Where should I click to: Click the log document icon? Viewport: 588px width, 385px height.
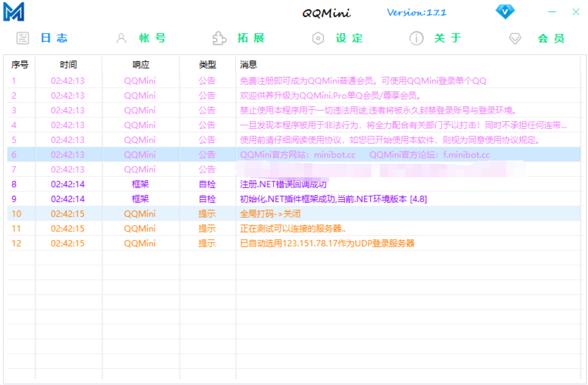(x=23, y=38)
